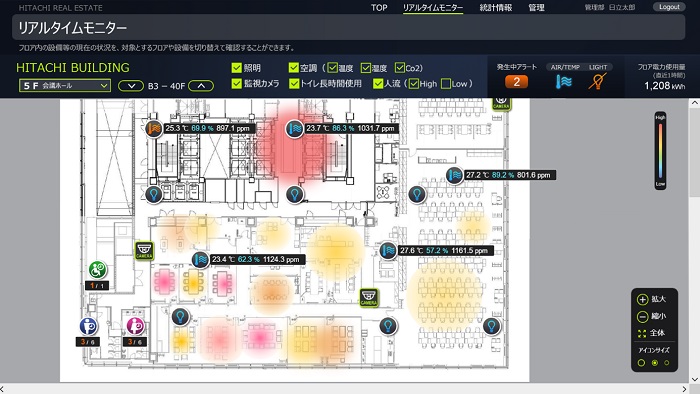Select the medium icon size radio button

coord(655,363)
